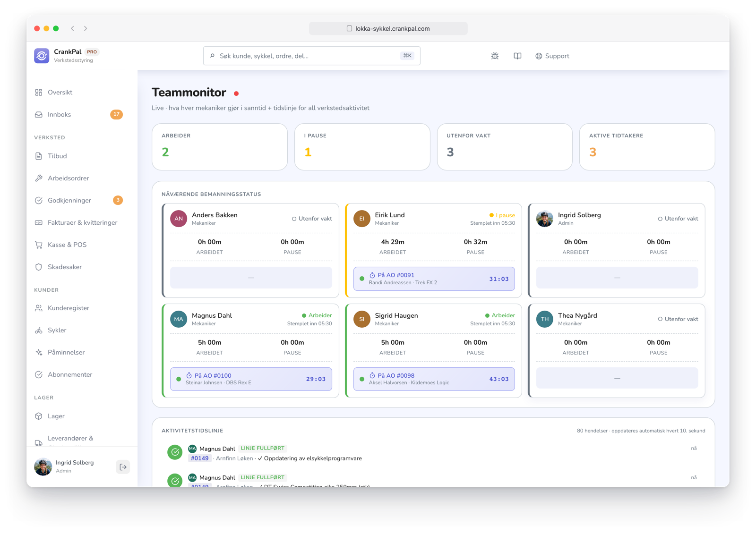Click the bug report icon

495,56
